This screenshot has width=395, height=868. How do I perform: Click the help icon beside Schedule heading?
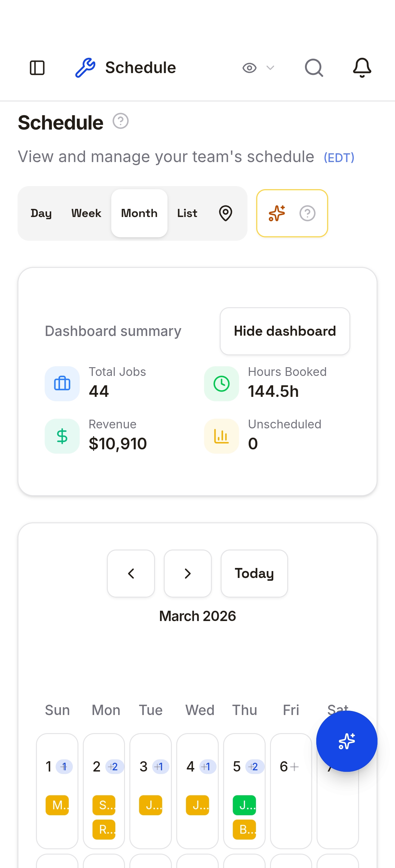(x=120, y=121)
